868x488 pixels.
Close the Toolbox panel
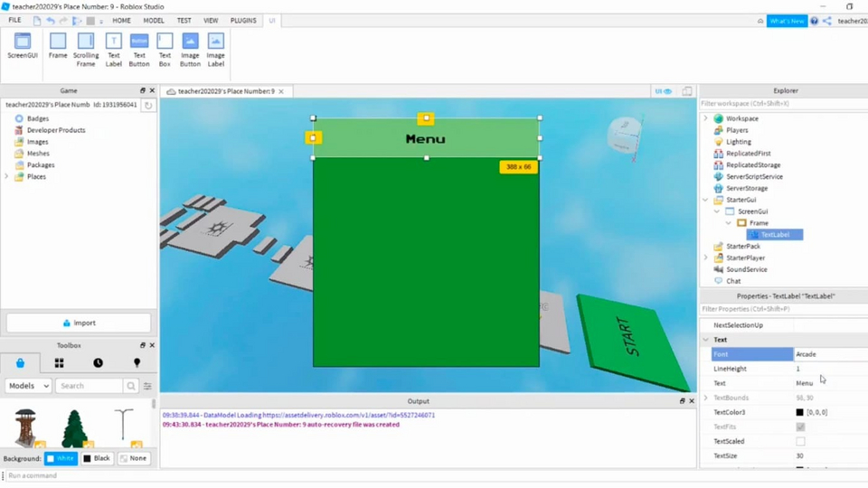152,345
